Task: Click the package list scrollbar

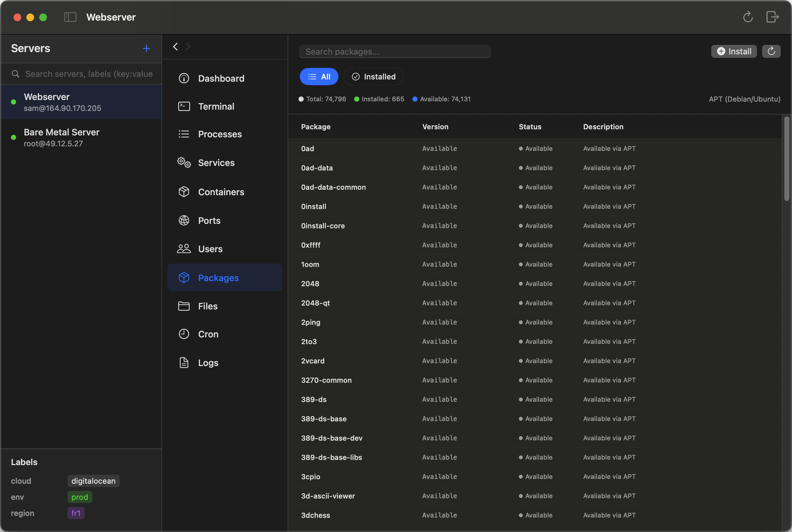Action: (x=787, y=159)
